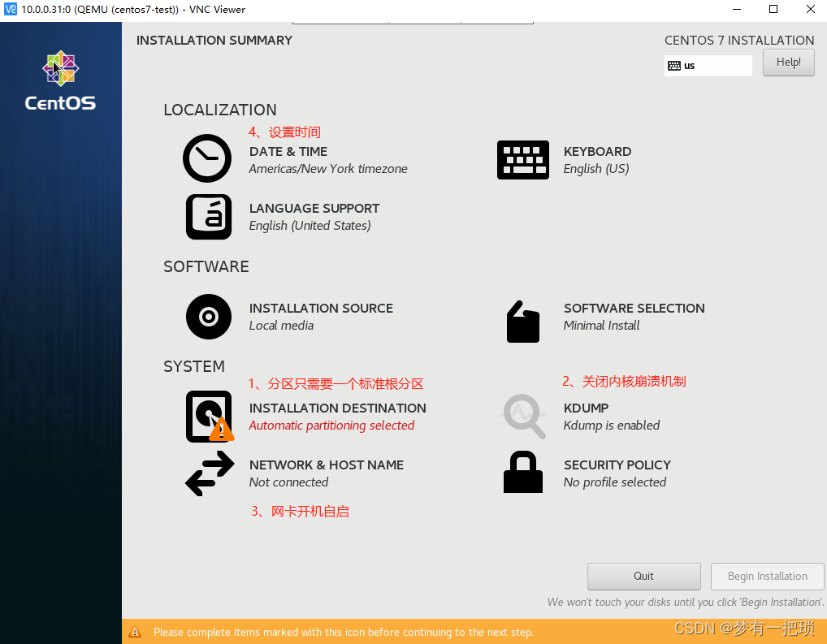Click 'Kdump is enabled' text
This screenshot has height=644, width=827.
[611, 425]
